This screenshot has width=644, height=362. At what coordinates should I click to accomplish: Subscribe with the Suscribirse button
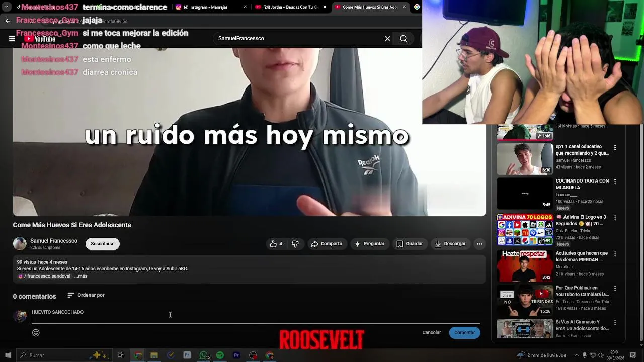point(103,244)
